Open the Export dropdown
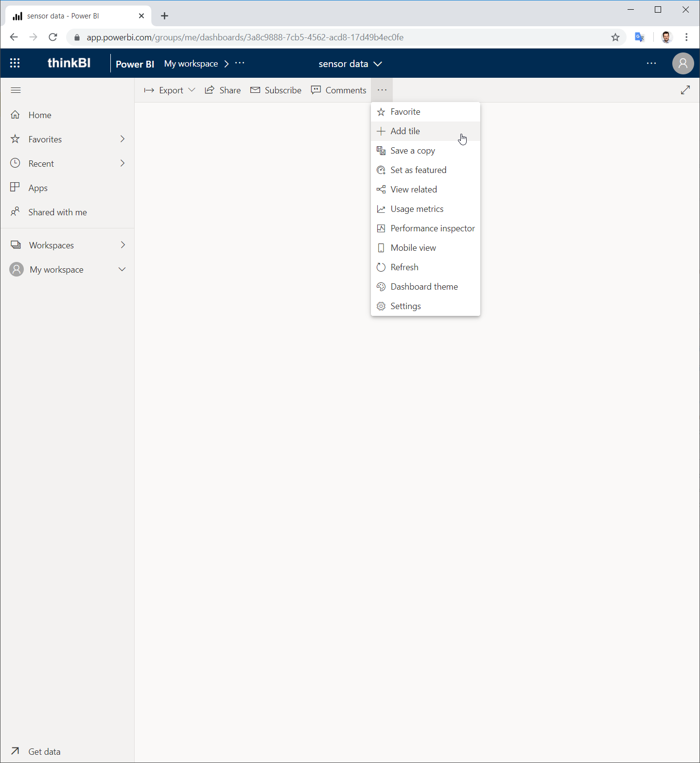 (x=170, y=90)
